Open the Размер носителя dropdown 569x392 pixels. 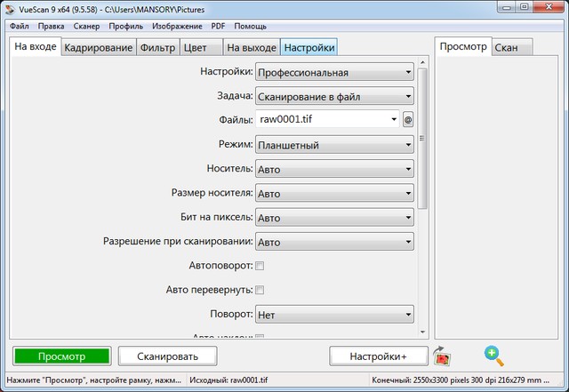click(334, 194)
